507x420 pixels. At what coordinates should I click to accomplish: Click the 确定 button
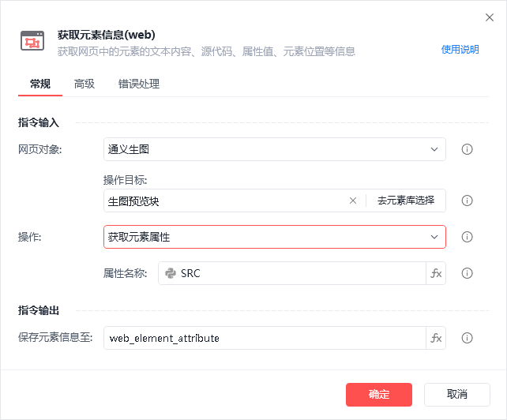pyautogui.click(x=379, y=394)
